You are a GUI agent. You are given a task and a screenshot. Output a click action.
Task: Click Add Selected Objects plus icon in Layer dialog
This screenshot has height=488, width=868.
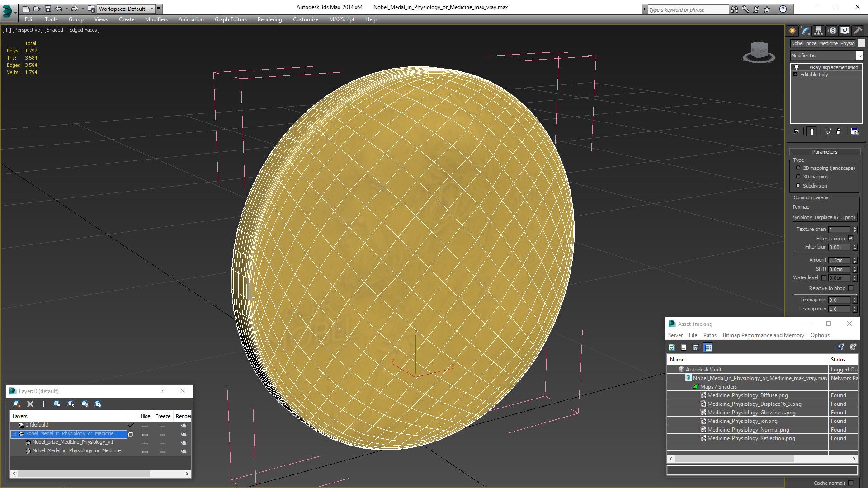pos(44,404)
